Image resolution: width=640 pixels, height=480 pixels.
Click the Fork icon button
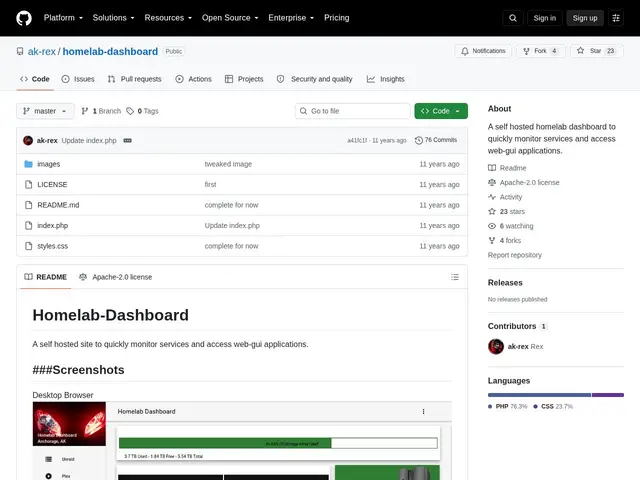point(527,51)
